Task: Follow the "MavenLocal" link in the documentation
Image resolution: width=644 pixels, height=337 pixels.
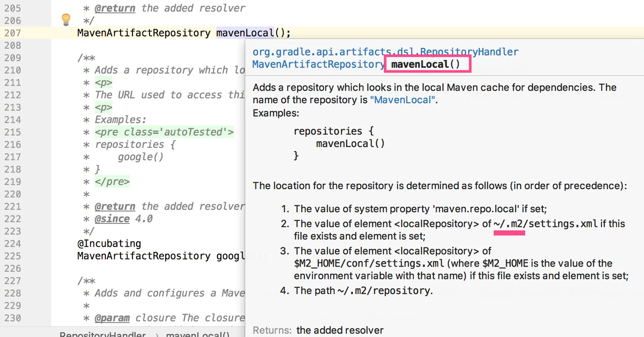Action: (x=402, y=100)
